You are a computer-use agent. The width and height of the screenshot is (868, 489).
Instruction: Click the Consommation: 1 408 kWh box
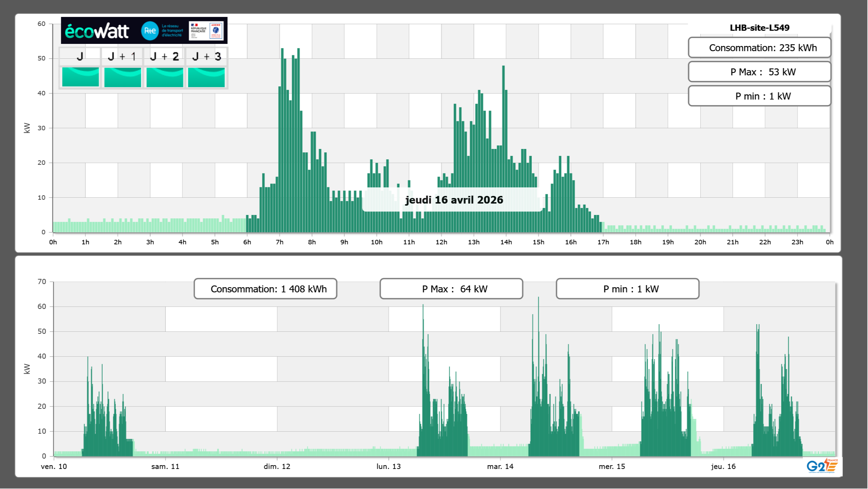tap(265, 289)
